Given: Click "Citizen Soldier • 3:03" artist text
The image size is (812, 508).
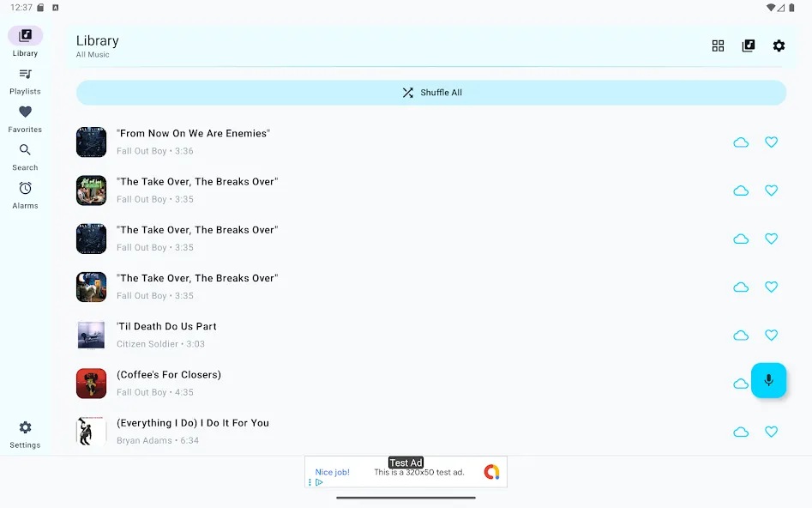Looking at the screenshot, I should (160, 344).
